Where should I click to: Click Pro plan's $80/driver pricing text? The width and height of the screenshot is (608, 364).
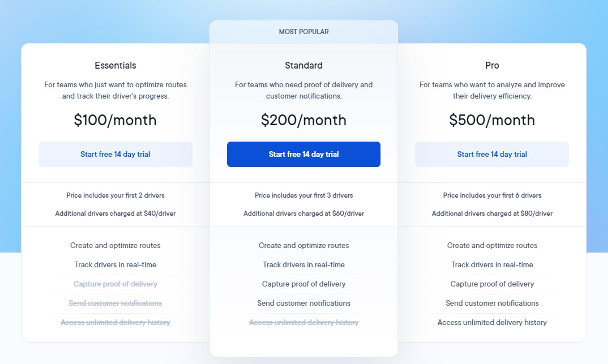492,213
